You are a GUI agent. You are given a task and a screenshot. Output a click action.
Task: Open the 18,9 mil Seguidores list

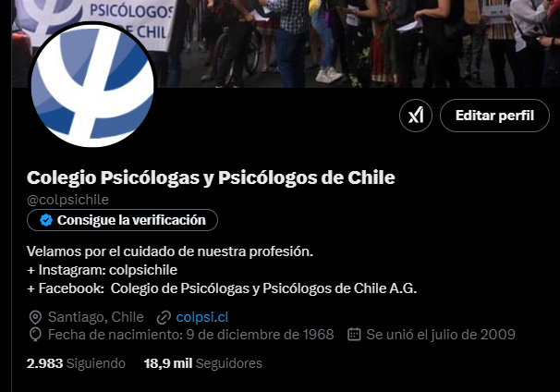click(x=203, y=363)
